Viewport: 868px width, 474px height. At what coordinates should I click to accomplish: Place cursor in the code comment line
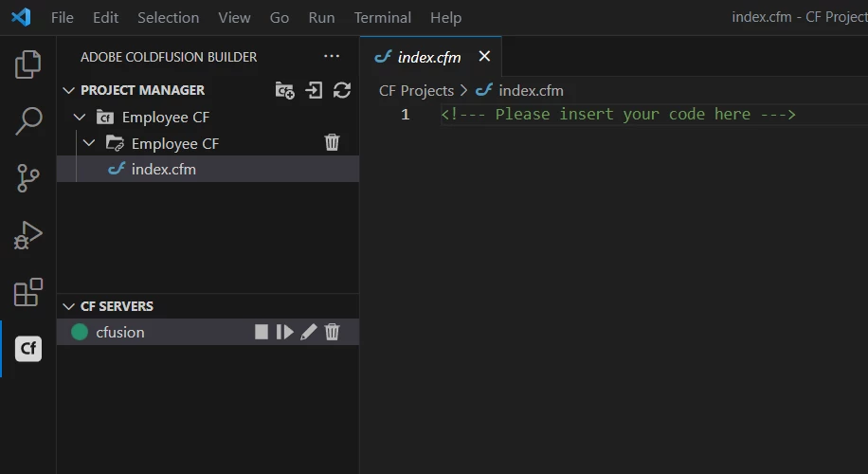click(618, 114)
